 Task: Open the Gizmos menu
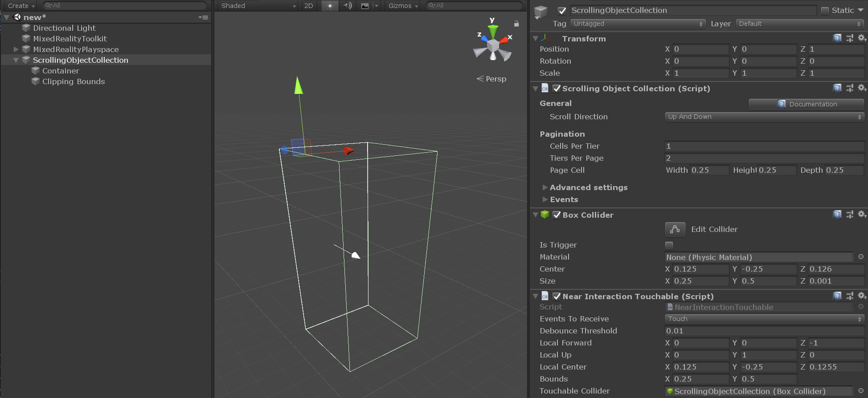(403, 6)
